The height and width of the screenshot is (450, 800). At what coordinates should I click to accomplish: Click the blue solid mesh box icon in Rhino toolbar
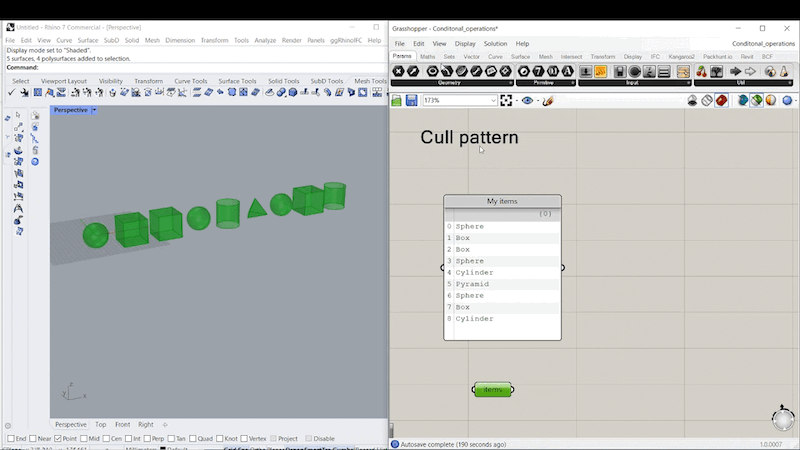tap(293, 92)
